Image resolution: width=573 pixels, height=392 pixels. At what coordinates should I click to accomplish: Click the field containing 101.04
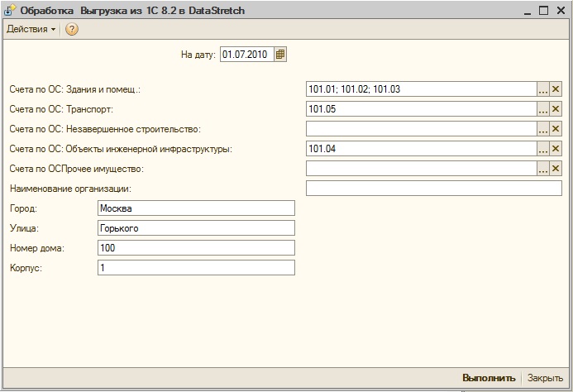click(422, 149)
